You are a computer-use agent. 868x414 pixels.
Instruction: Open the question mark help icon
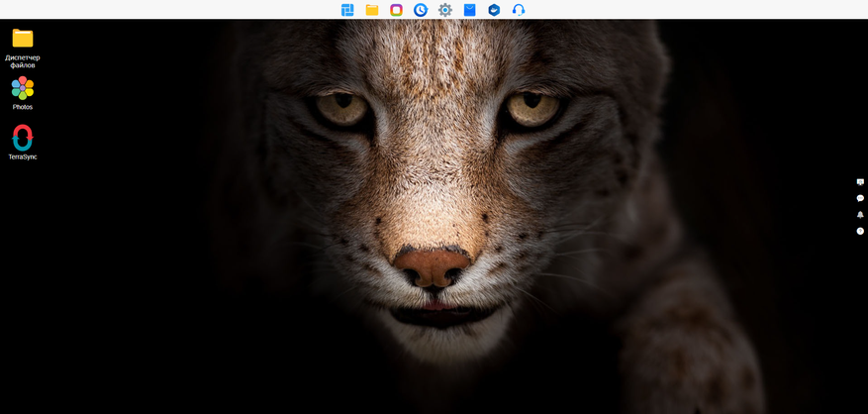coord(860,231)
